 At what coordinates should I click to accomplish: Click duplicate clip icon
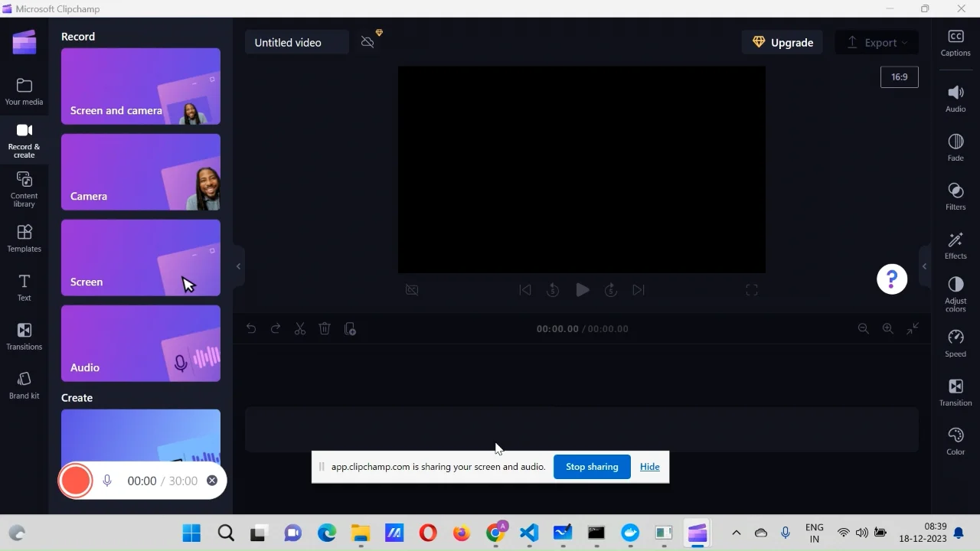pyautogui.click(x=350, y=328)
